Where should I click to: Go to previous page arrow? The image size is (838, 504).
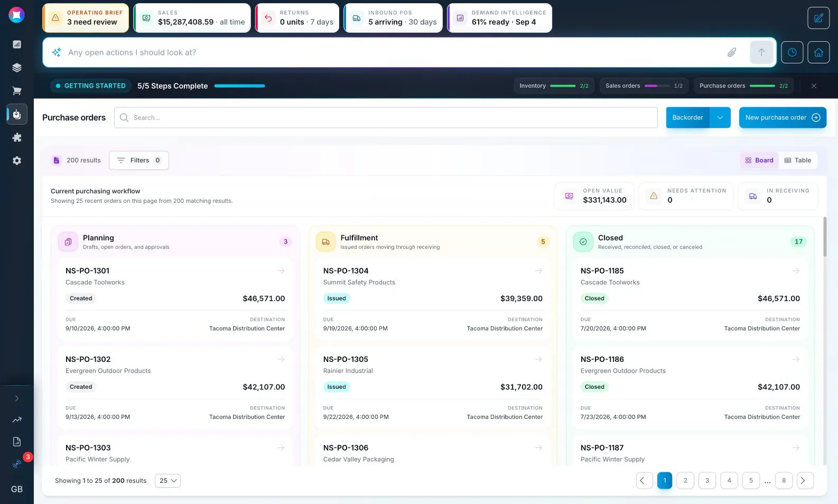point(645,480)
